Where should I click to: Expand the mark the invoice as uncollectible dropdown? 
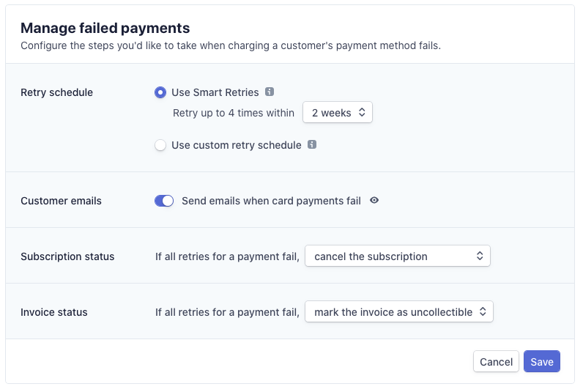(398, 312)
